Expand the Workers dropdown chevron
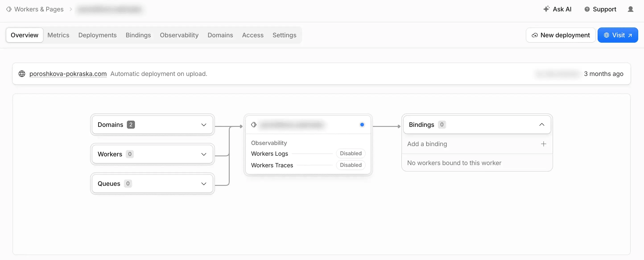Viewport: 644px width, 260px height. click(204, 154)
